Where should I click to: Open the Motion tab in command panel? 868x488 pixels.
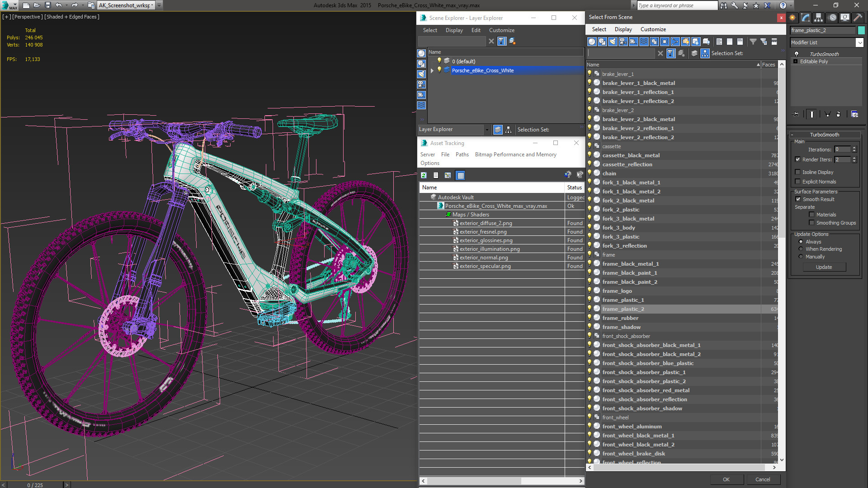pyautogui.click(x=832, y=18)
